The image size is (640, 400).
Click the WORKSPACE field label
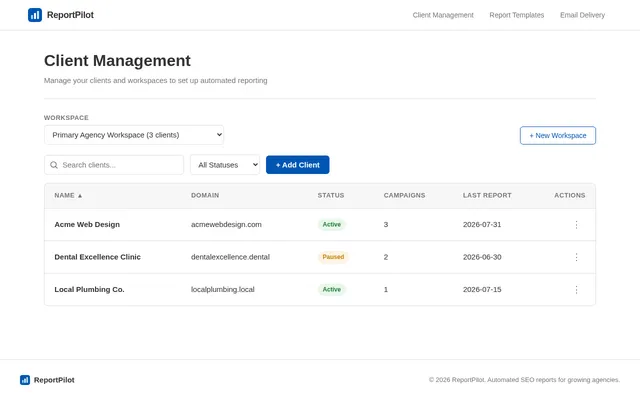pos(66,118)
